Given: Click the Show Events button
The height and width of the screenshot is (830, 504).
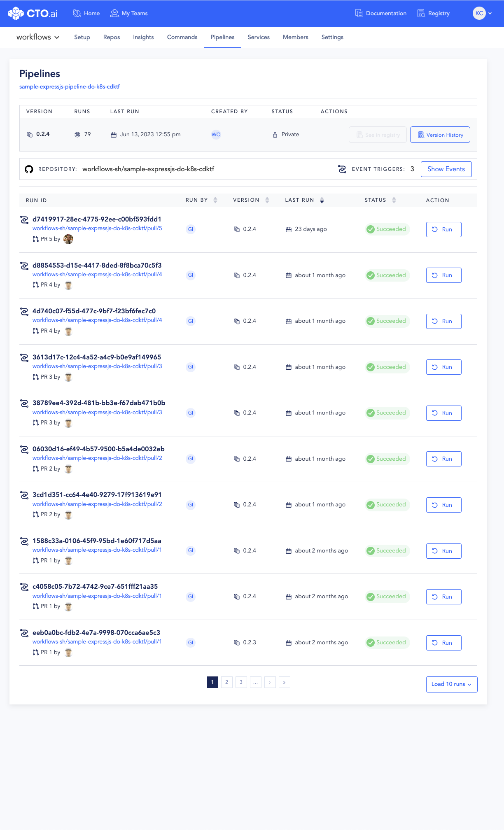Looking at the screenshot, I should (446, 169).
